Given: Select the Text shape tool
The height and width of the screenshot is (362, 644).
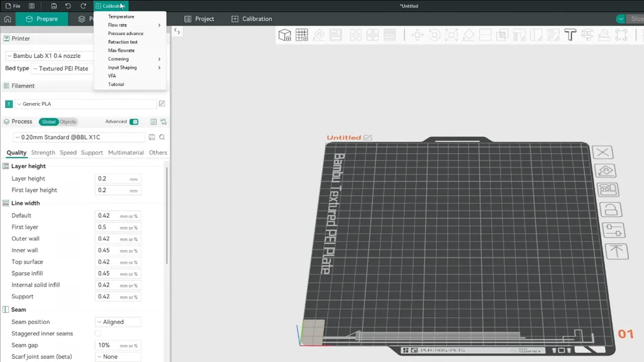Looking at the screenshot, I should [570, 35].
